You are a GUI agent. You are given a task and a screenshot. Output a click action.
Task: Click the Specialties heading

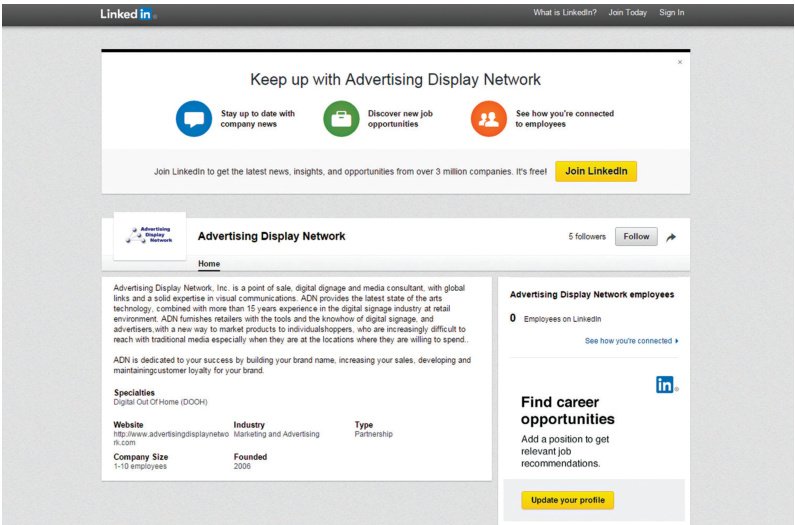tap(134, 393)
